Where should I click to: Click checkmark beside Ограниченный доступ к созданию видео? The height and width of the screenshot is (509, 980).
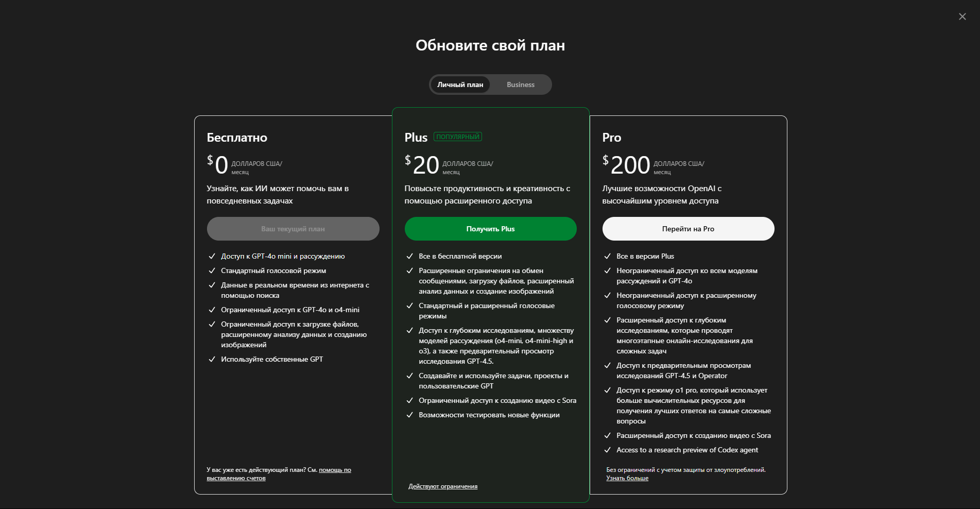coord(409,400)
